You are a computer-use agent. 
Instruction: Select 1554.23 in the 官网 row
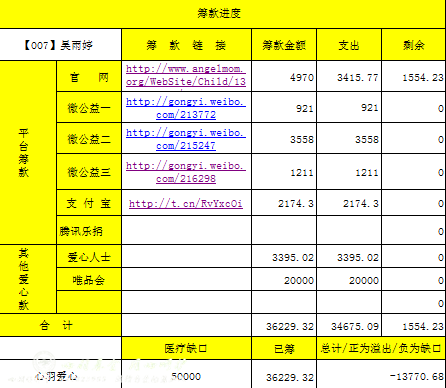(x=414, y=76)
